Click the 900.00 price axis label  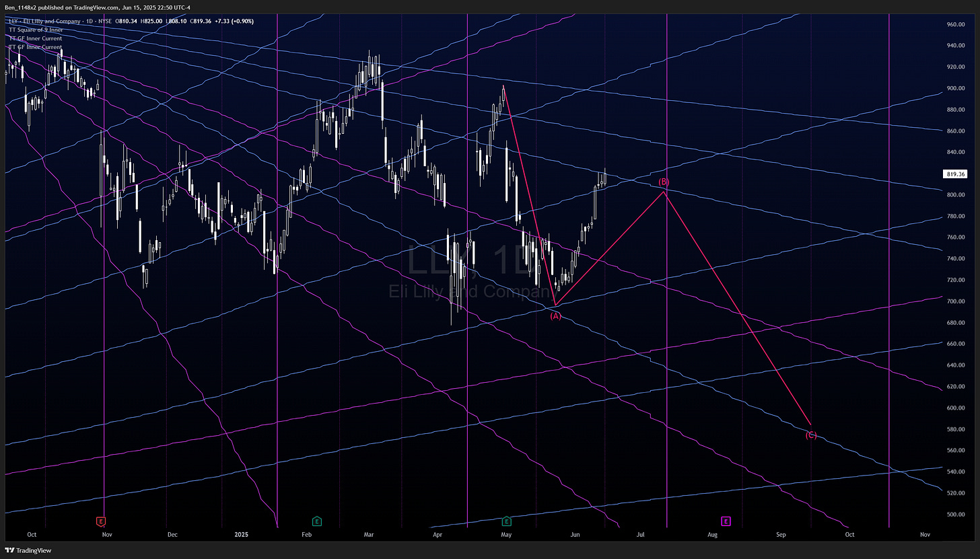954,88
